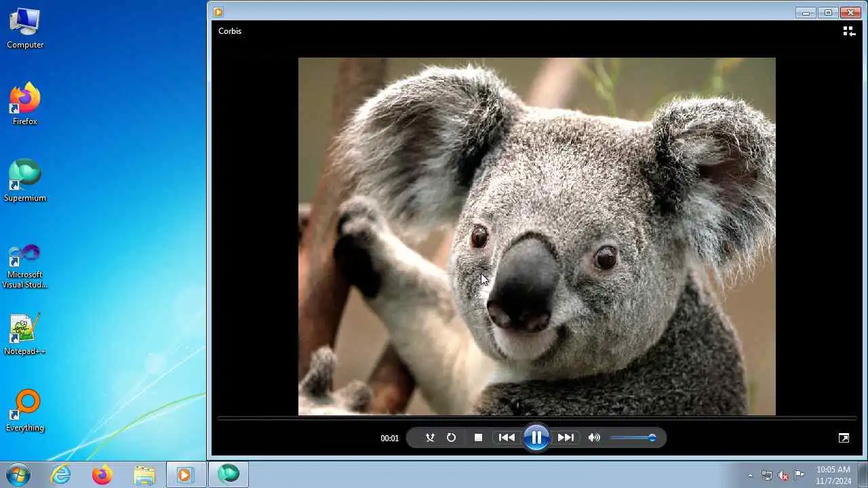The height and width of the screenshot is (488, 868).
Task: Open Firefox from the taskbar
Action: [102, 474]
